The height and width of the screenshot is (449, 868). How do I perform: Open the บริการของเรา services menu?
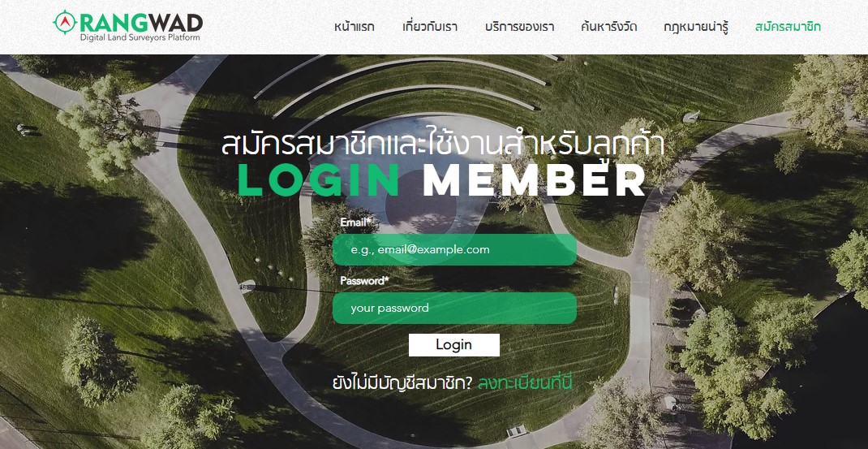(519, 27)
